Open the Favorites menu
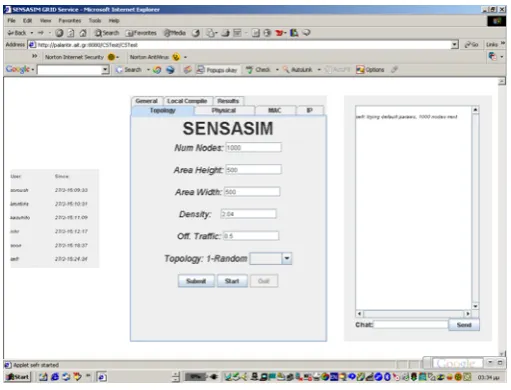 [x=70, y=21]
